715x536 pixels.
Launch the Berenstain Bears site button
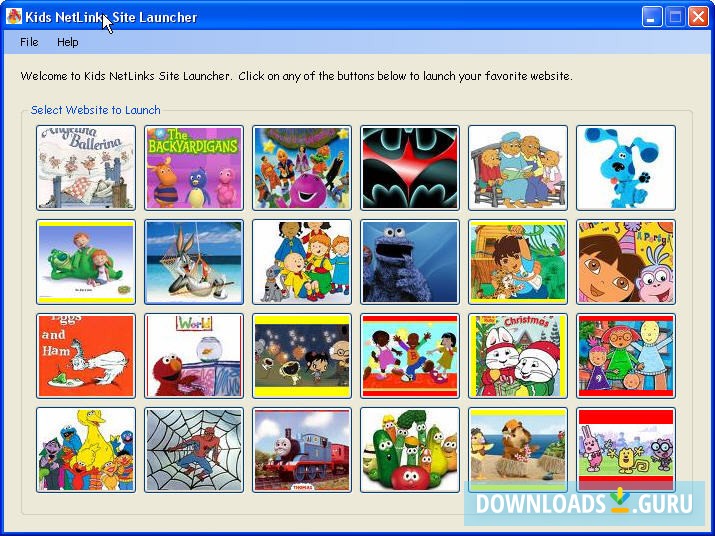518,168
